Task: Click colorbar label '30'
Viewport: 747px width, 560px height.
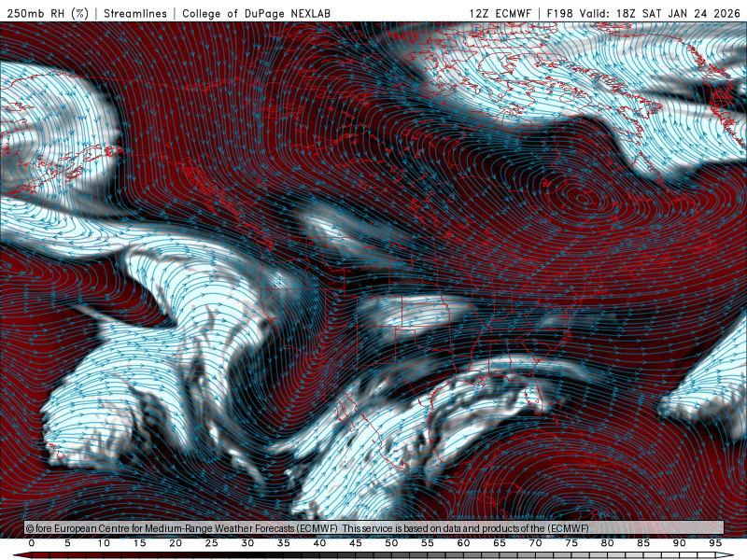Action: click(x=247, y=543)
